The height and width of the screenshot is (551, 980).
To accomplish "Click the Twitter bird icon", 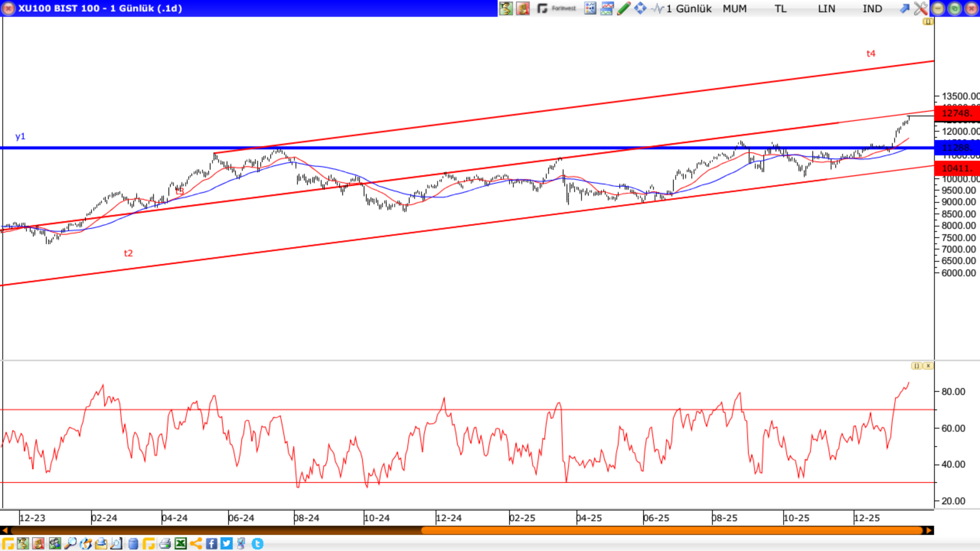I will pos(227,543).
